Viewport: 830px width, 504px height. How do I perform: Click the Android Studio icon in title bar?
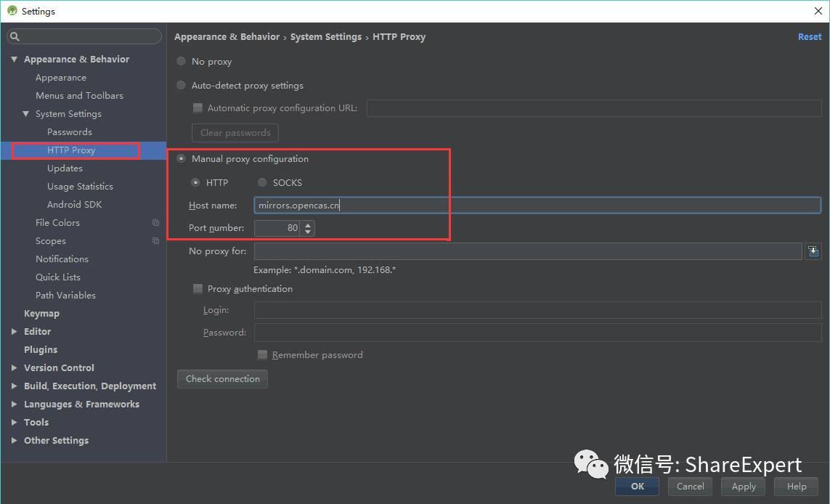[x=12, y=11]
